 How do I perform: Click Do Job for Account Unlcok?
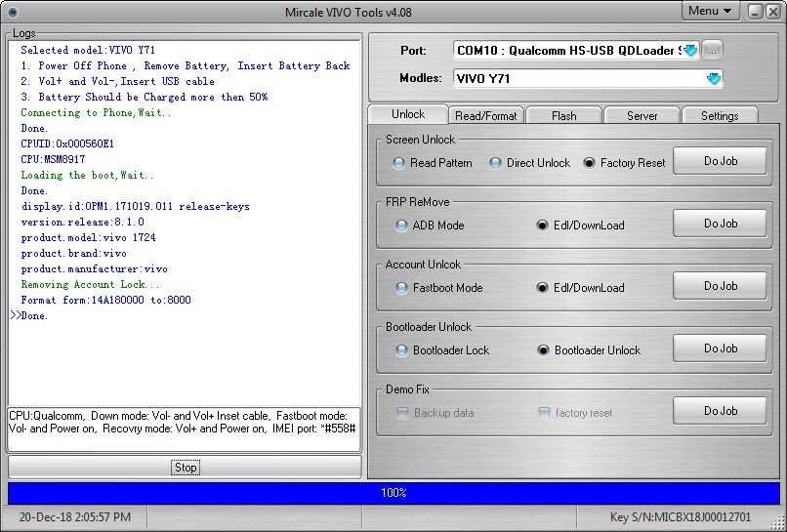click(x=720, y=286)
